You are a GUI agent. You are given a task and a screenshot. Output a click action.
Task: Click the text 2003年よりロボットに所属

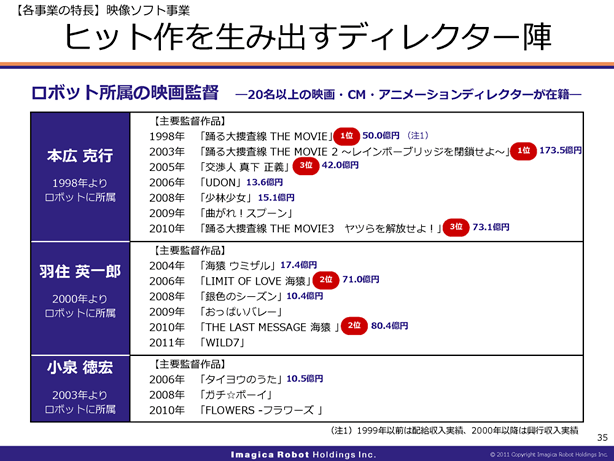tap(80, 402)
